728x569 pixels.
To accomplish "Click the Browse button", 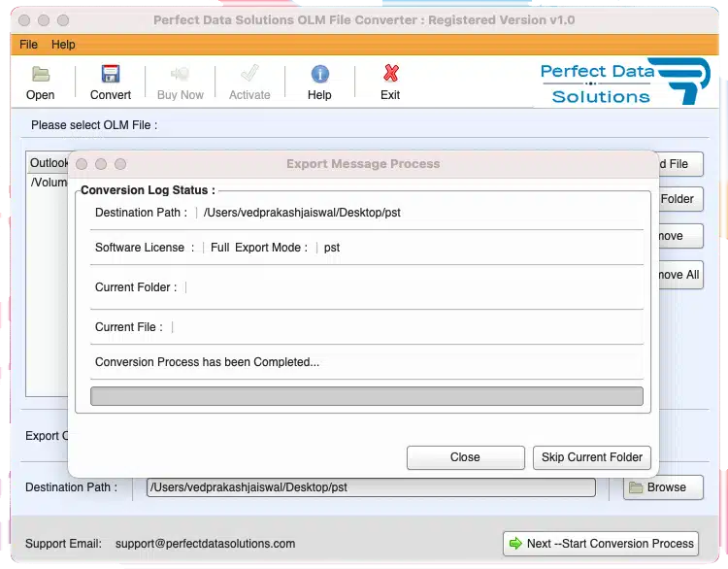I will [x=663, y=487].
